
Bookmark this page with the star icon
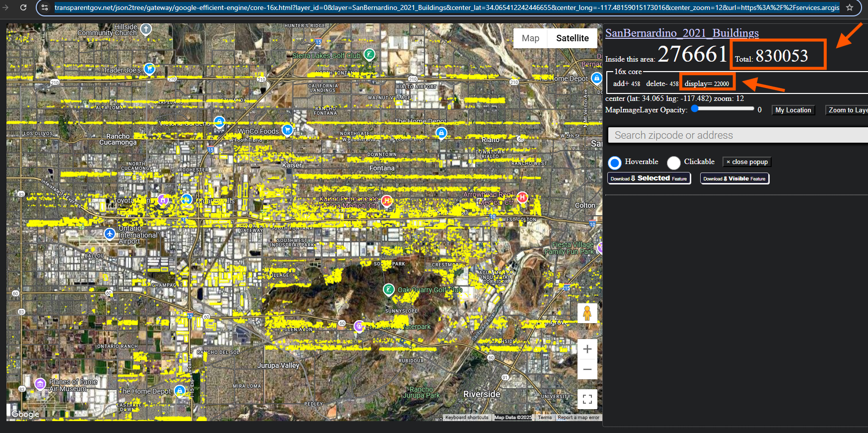click(850, 7)
